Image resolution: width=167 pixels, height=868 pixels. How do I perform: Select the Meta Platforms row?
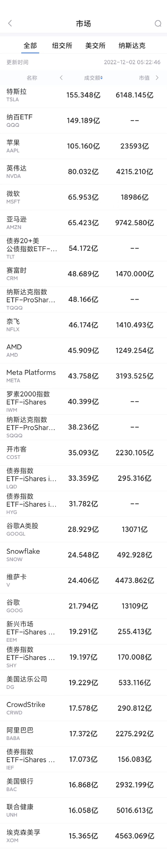click(x=83, y=376)
